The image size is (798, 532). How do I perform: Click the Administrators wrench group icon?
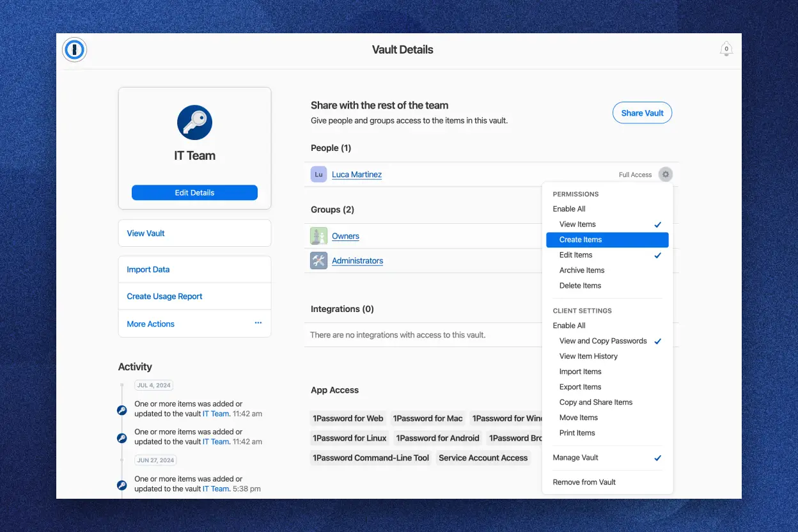pos(318,260)
